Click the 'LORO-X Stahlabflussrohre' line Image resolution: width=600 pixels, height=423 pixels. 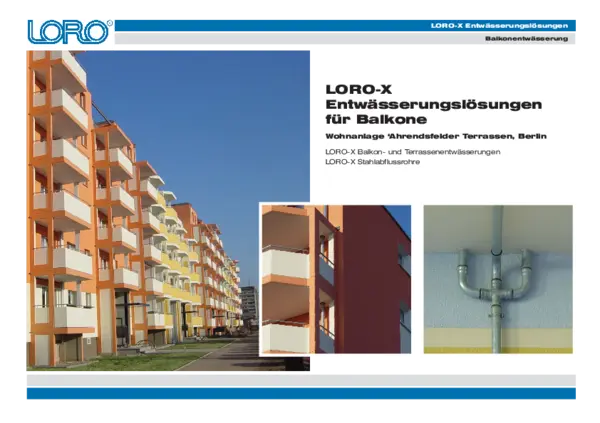tap(372, 162)
